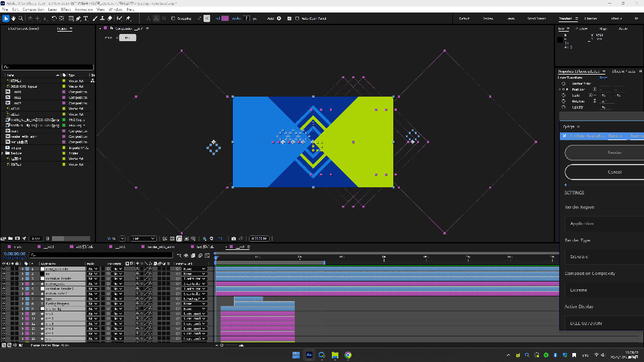Click the Cyclops Render button
Image resolution: width=644 pixels, height=362 pixels.
click(x=604, y=152)
